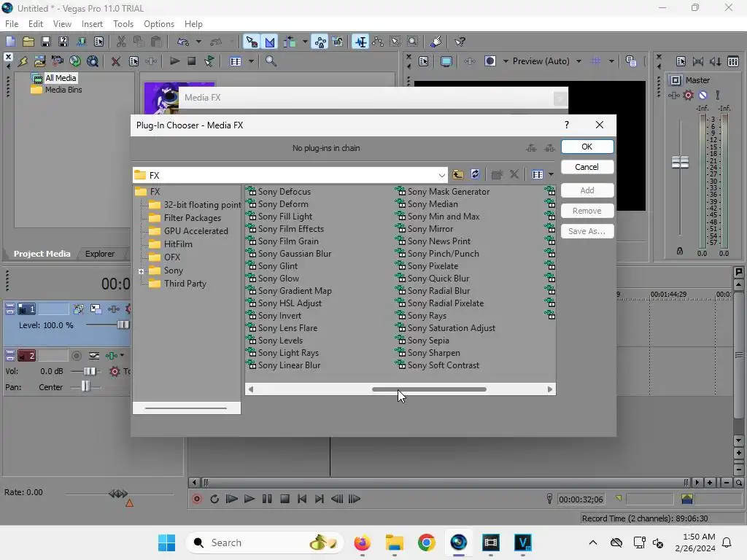Click Copy Snapshot icon in preview toolbar

[631, 61]
